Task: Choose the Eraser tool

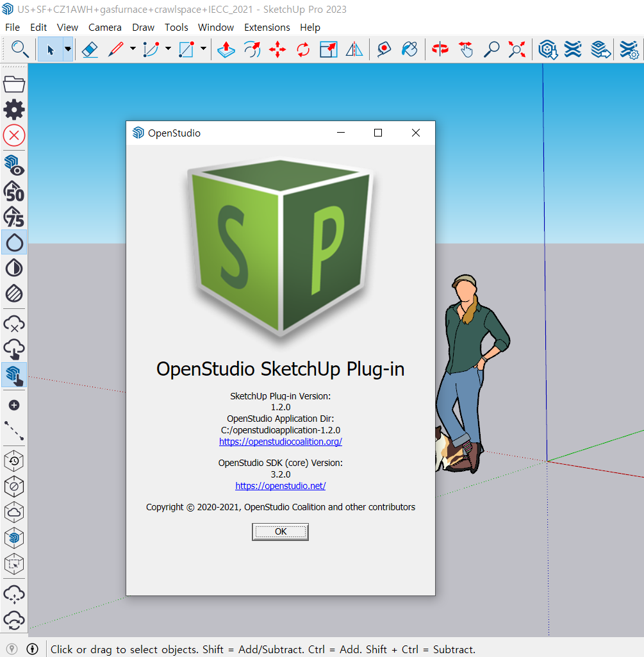Action: pyautogui.click(x=90, y=49)
